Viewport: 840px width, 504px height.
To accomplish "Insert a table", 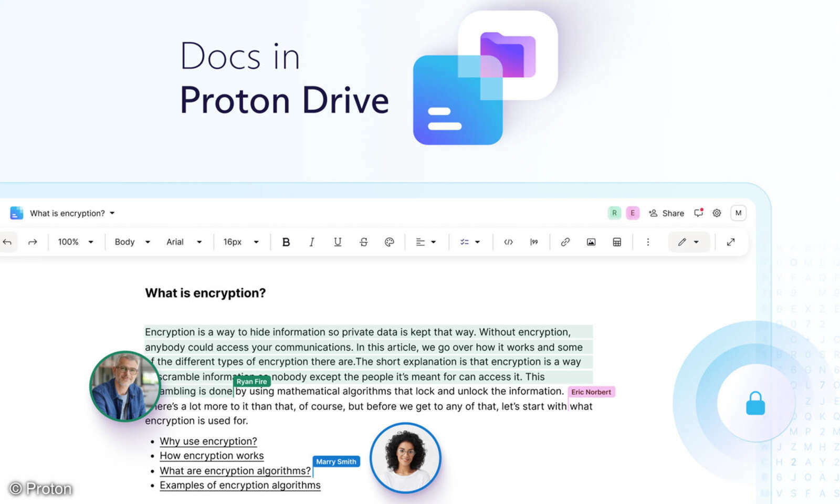I will point(617,242).
